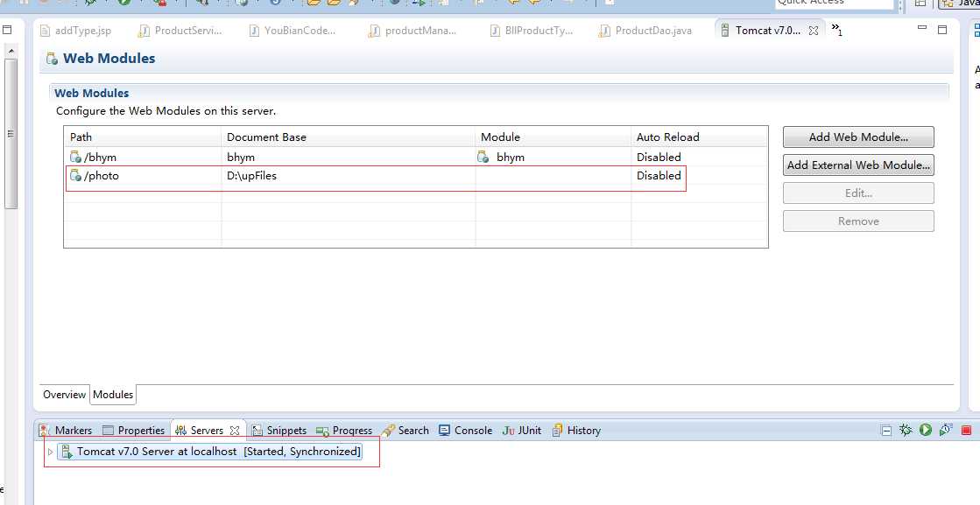Select Tomcat v7.0 Server at localhost
The image size is (980, 505).
pyautogui.click(x=210, y=452)
